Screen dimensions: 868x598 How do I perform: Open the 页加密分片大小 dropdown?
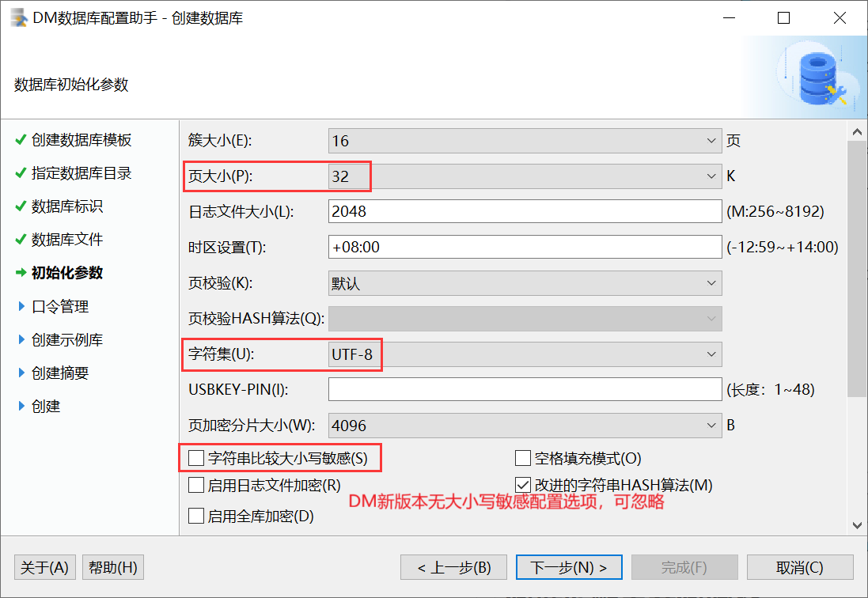(x=525, y=426)
